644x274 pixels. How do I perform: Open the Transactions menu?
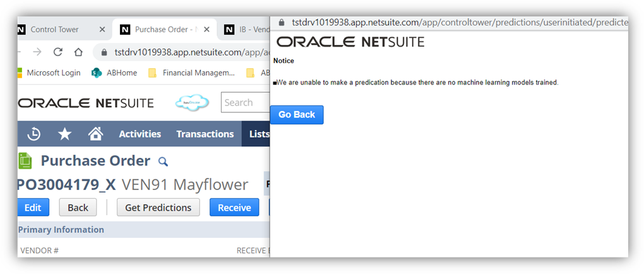[x=205, y=134]
